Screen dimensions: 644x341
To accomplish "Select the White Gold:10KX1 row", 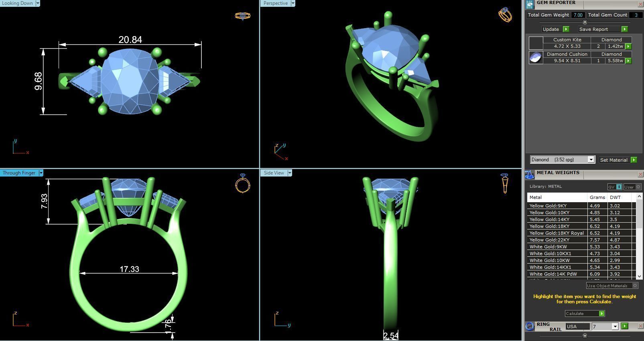I will click(581, 254).
